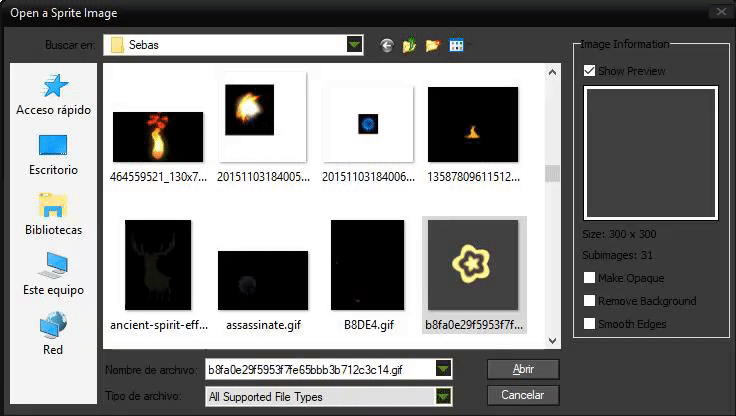Screen dimensions: 736x416
Task: Open Este equipo in sidebar
Action: click(x=54, y=274)
